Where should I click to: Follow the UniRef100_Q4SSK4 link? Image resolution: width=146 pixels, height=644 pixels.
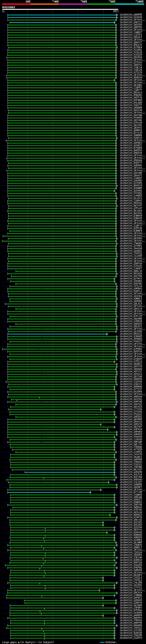click(x=131, y=296)
